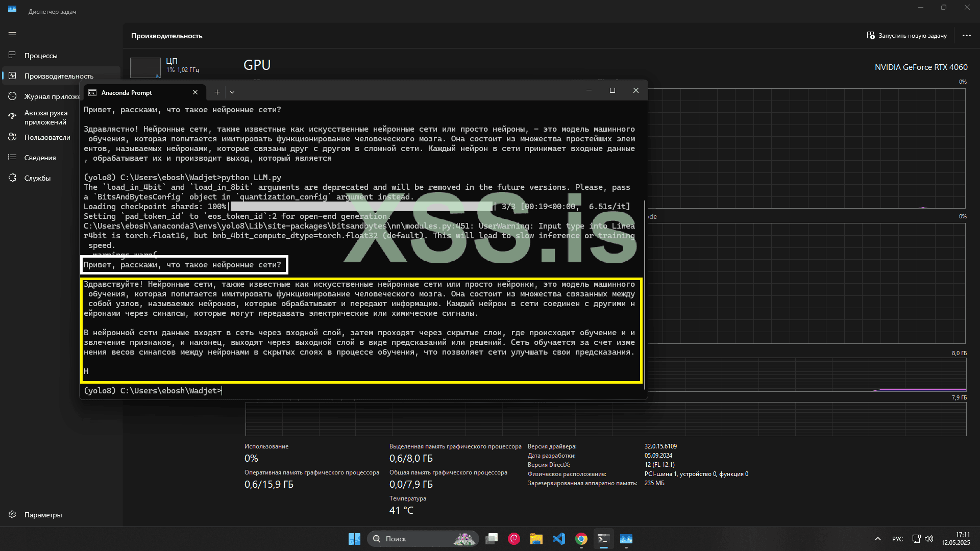The height and width of the screenshot is (551, 980).
Task: Open Автозагрузка приложений page
Action: pyautogui.click(x=45, y=117)
